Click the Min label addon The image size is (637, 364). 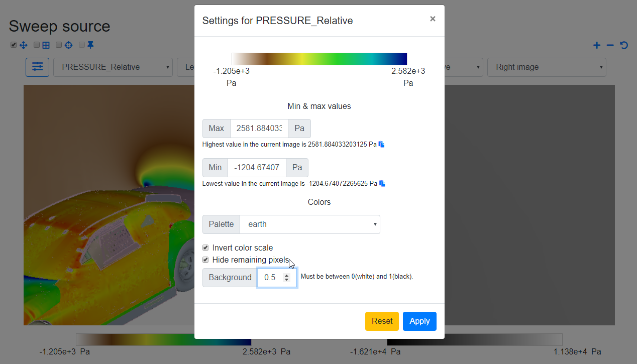click(x=215, y=168)
